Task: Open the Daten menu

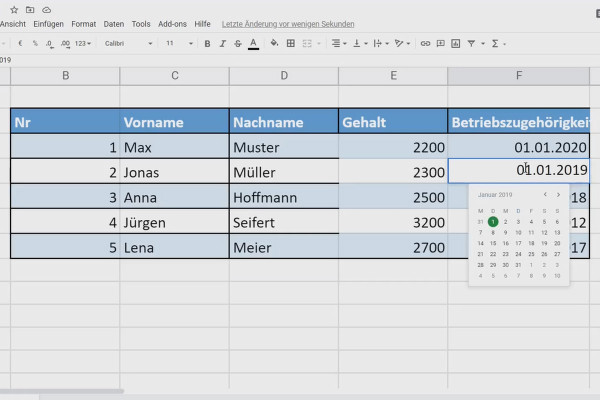Action: pos(114,24)
